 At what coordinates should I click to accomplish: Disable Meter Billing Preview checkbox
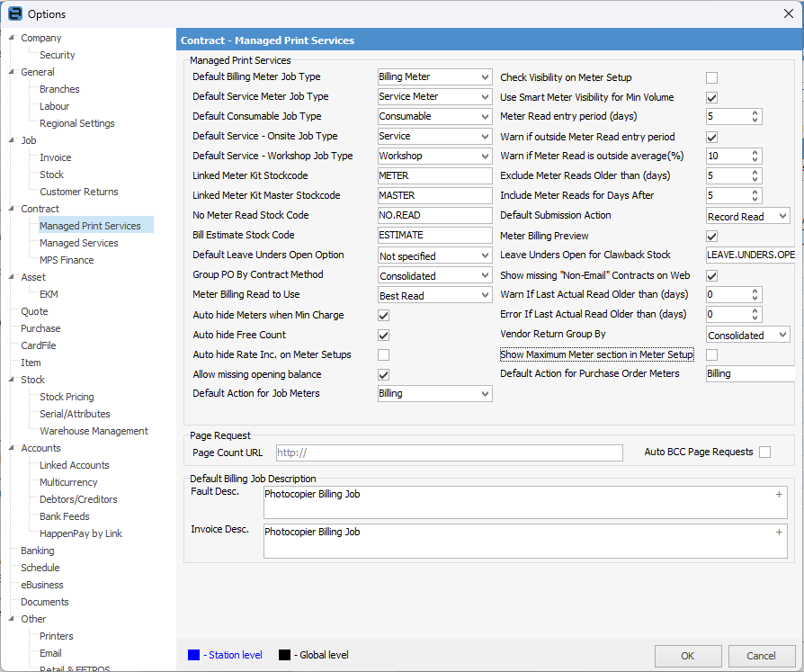pos(711,236)
